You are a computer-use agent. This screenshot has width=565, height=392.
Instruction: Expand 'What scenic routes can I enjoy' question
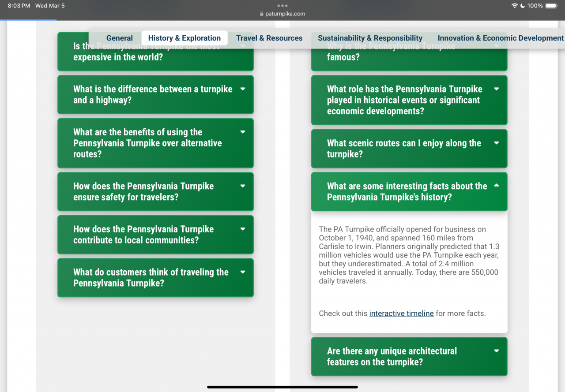click(x=409, y=149)
